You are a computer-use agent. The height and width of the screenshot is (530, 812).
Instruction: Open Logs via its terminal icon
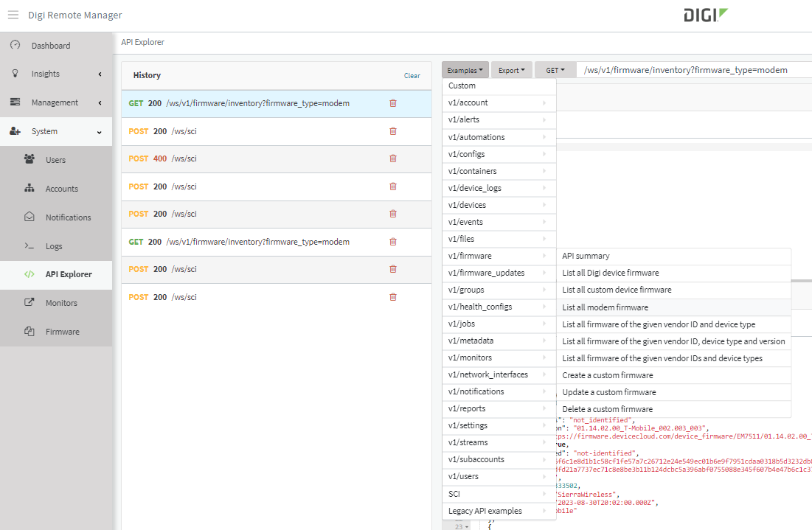(x=30, y=246)
